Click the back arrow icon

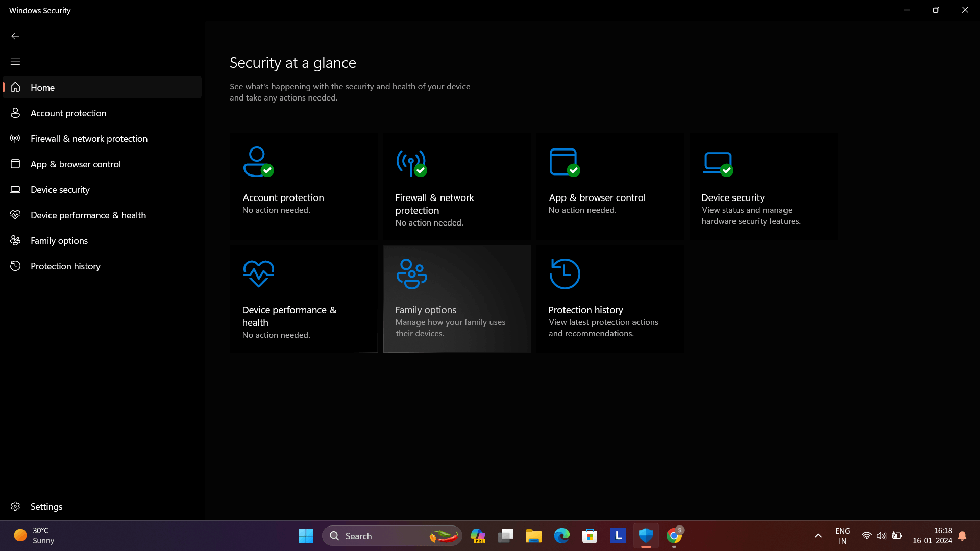coord(15,36)
